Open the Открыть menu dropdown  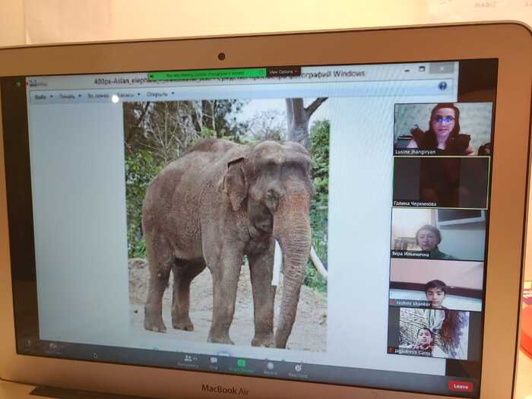coord(160,94)
